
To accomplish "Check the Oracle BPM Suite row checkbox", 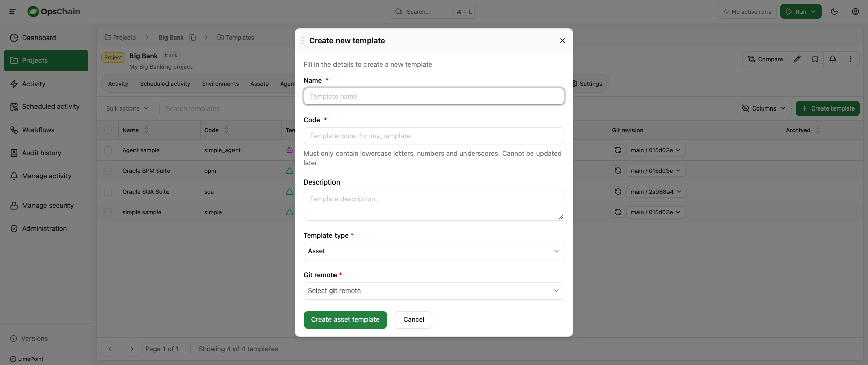I will pyautogui.click(x=108, y=171).
